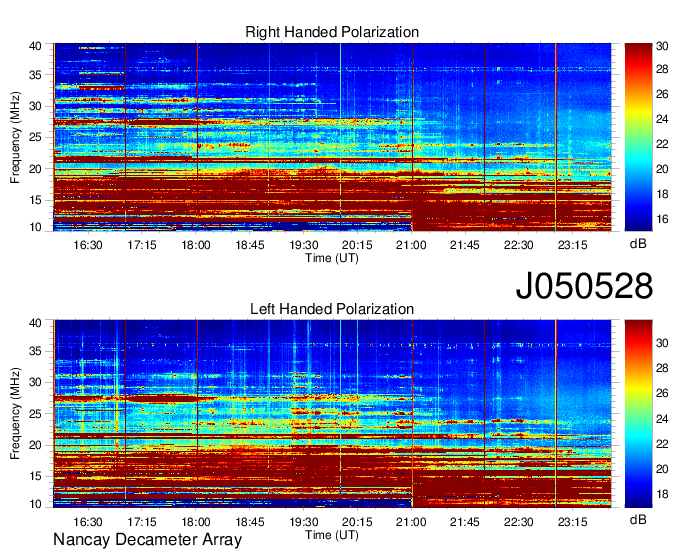Click the 25 MHz tick of Right Handed plot

click(35, 137)
